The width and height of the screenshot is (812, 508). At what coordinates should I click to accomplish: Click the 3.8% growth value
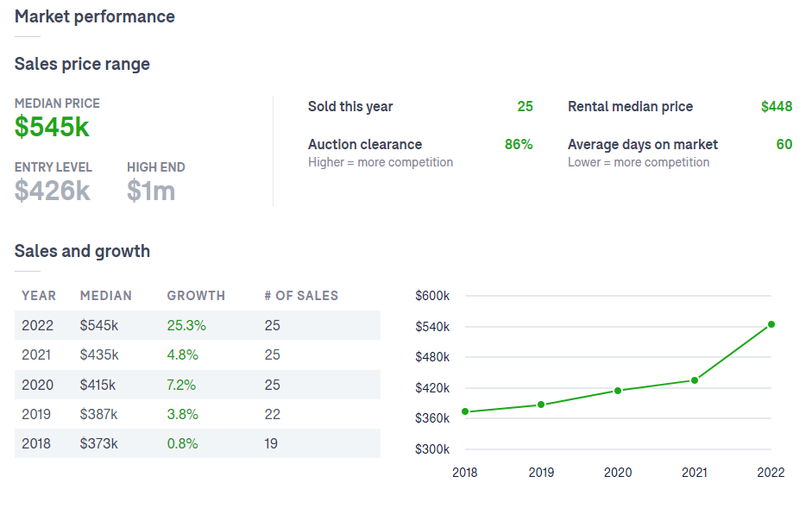pyautogui.click(x=183, y=414)
